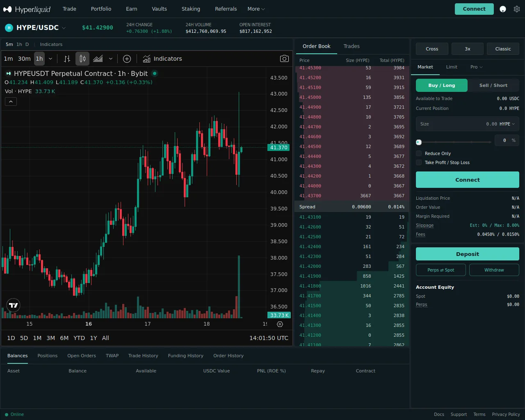Click the Size input field
Image resolution: width=525 pixels, height=420 pixels.
(x=455, y=124)
